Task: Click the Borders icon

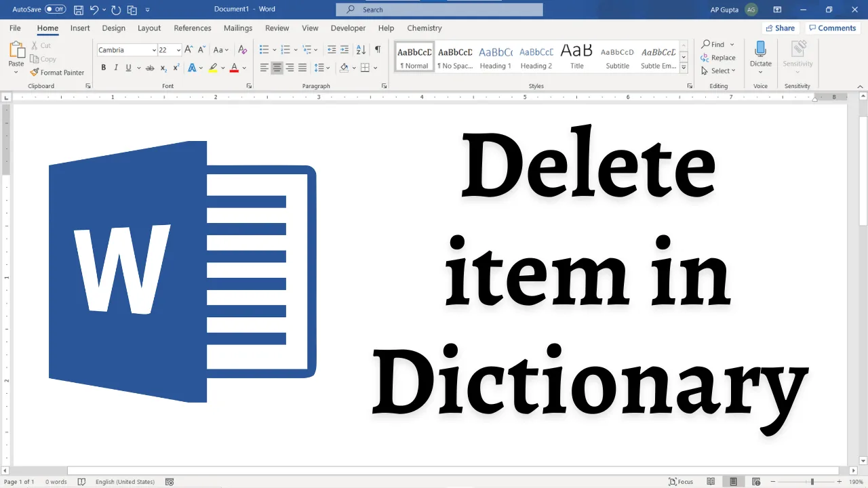Action: pyautogui.click(x=365, y=67)
